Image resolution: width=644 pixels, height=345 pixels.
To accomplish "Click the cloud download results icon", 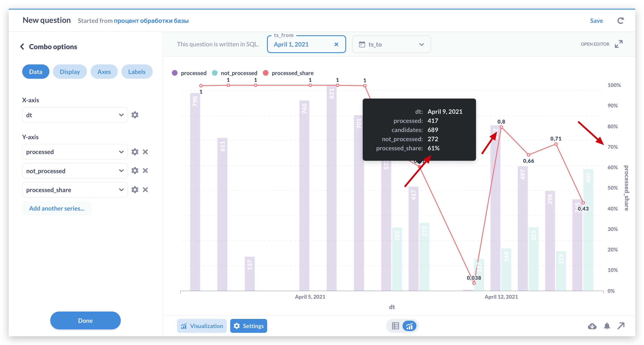I will pyautogui.click(x=592, y=326).
